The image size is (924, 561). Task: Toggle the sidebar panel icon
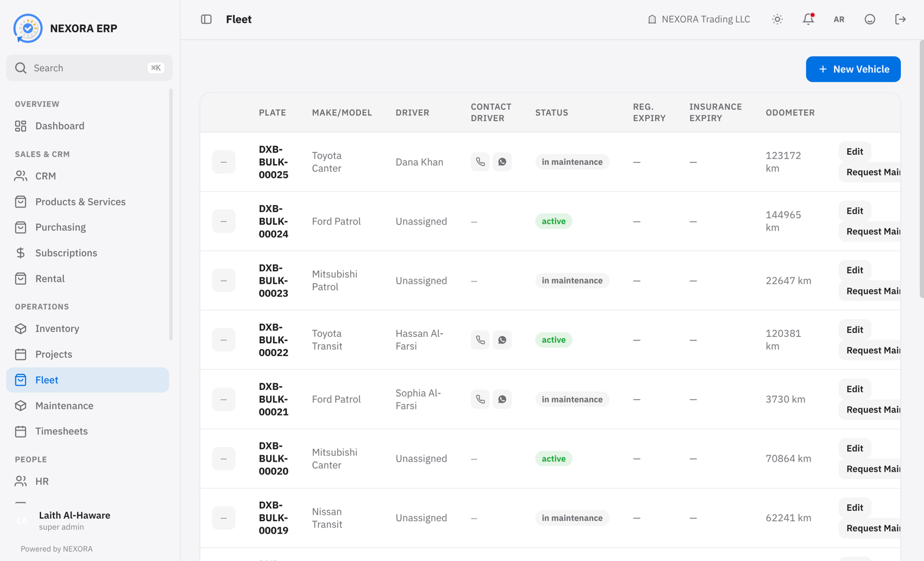pos(206,19)
